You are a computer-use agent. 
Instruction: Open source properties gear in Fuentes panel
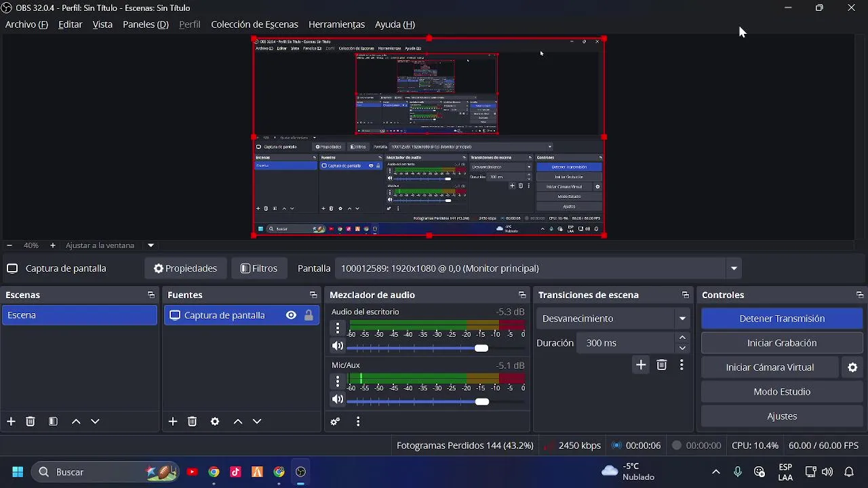pyautogui.click(x=215, y=422)
